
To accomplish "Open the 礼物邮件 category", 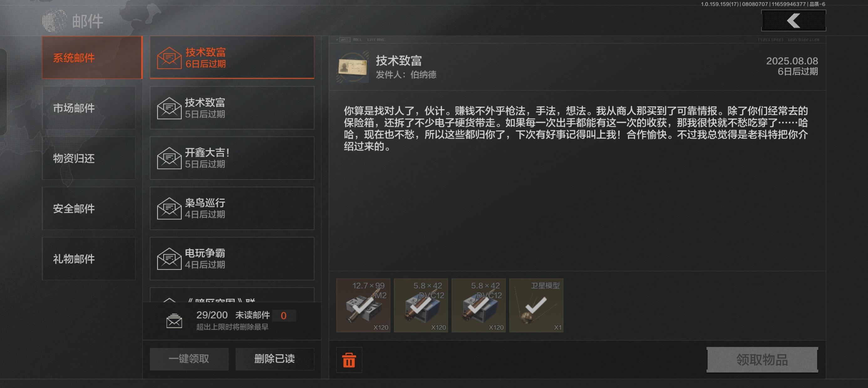I will [x=89, y=259].
